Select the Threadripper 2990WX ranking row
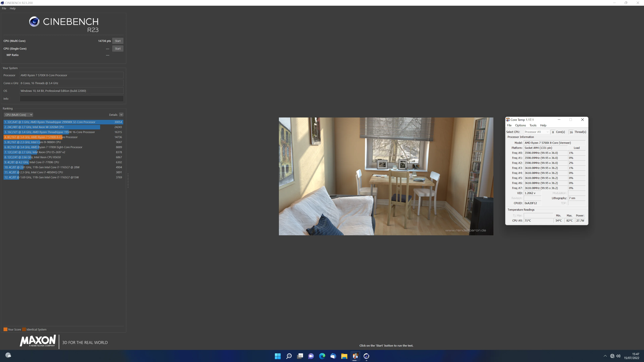The height and width of the screenshot is (362, 644). (63, 122)
